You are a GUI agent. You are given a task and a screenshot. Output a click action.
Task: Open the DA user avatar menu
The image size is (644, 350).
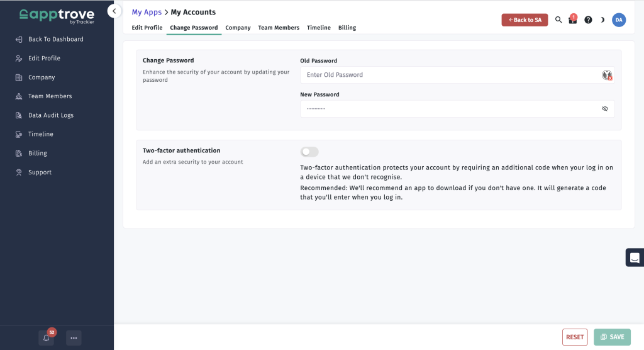tap(619, 20)
